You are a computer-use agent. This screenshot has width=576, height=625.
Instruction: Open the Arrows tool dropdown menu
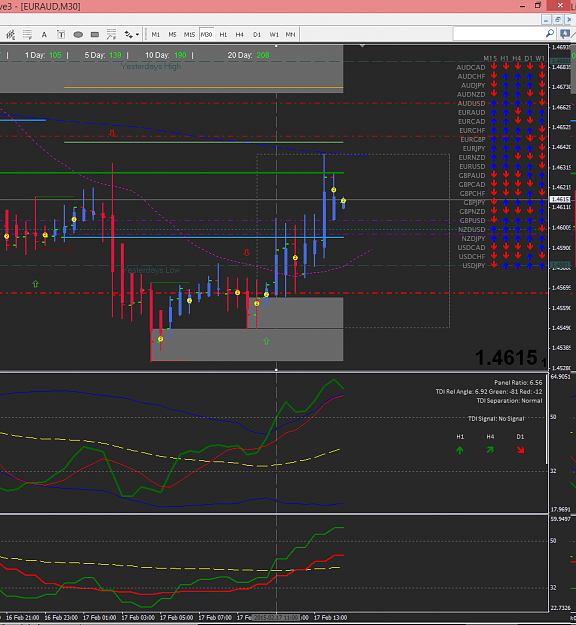point(138,35)
